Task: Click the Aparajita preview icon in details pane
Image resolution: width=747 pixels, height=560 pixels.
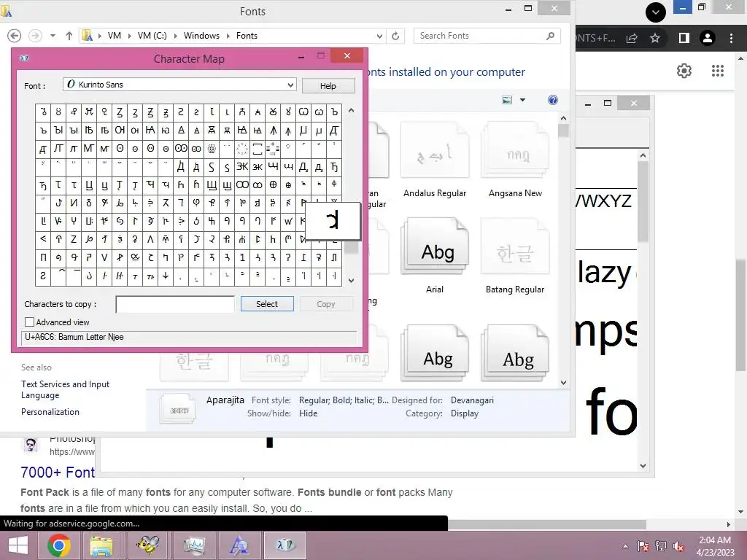Action: (x=178, y=409)
